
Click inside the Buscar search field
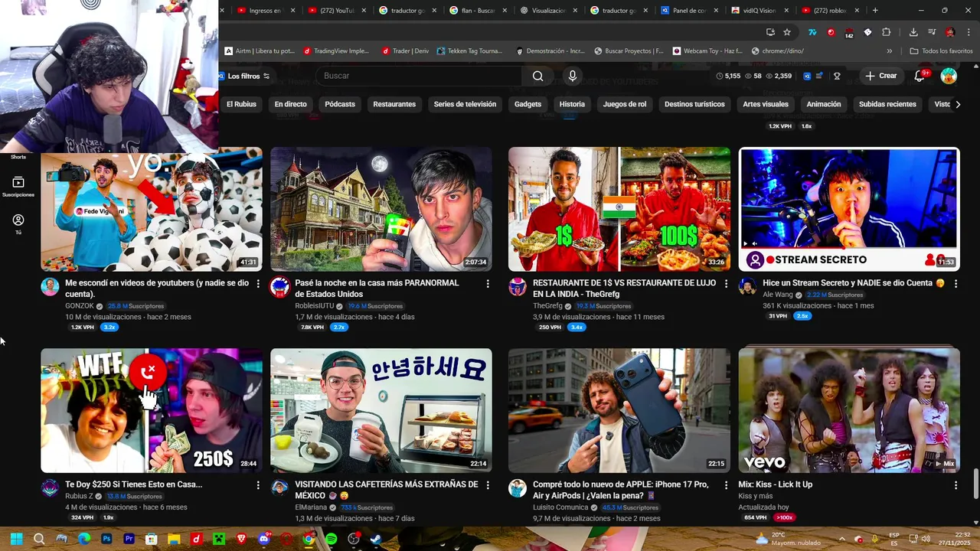420,76
